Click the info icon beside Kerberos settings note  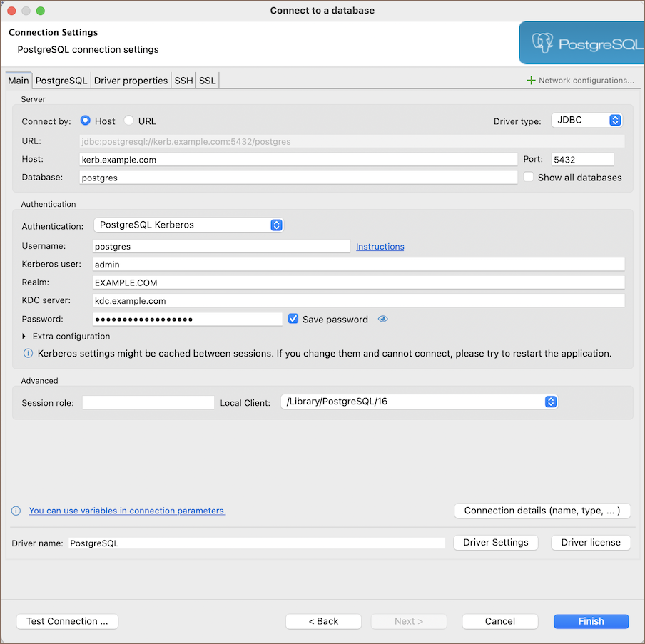click(29, 353)
